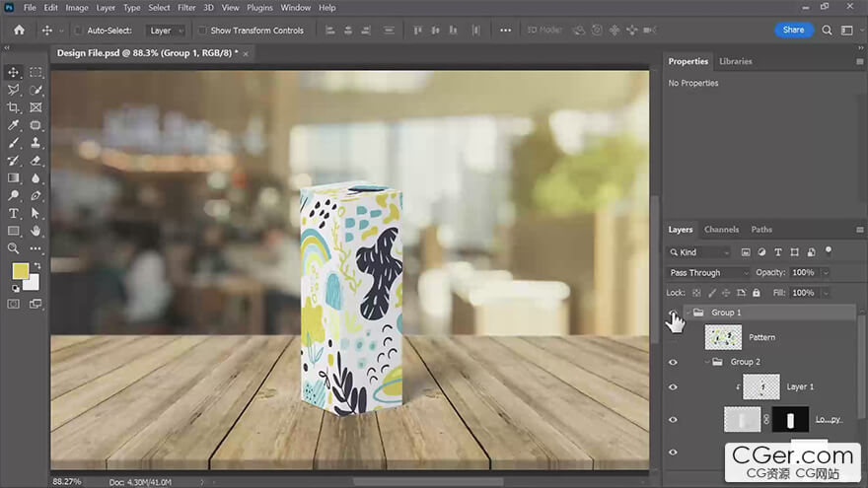Hide Layer 1 using its eye icon
The image size is (868, 488).
click(673, 386)
